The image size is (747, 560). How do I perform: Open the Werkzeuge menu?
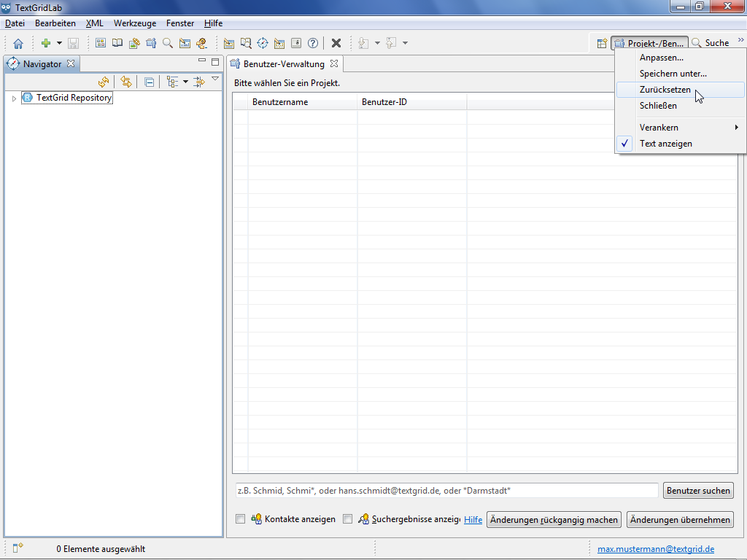click(x=134, y=23)
